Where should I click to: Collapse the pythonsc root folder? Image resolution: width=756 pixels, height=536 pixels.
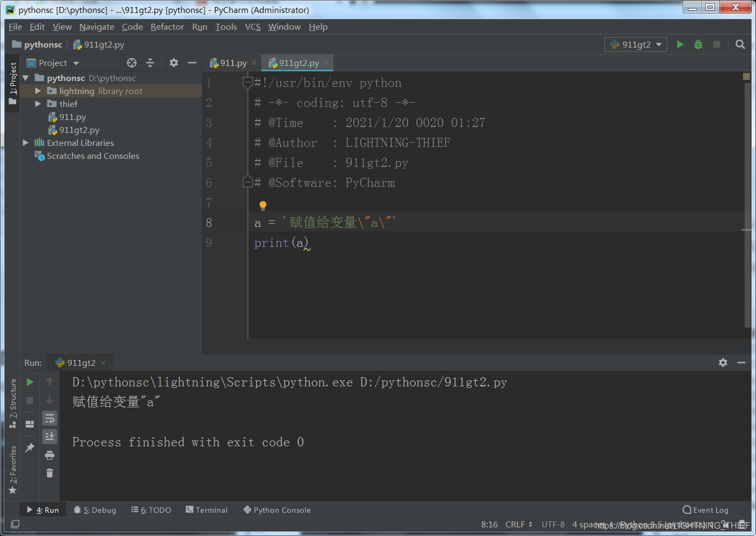pyautogui.click(x=25, y=78)
